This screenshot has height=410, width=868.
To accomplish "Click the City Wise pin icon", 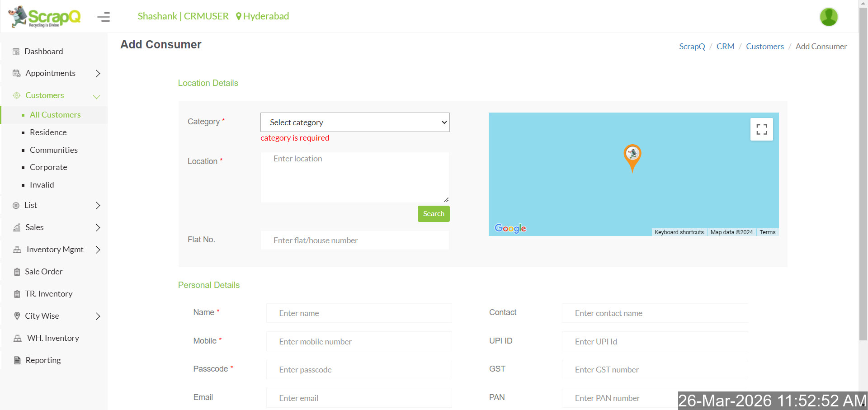I will pyautogui.click(x=17, y=316).
